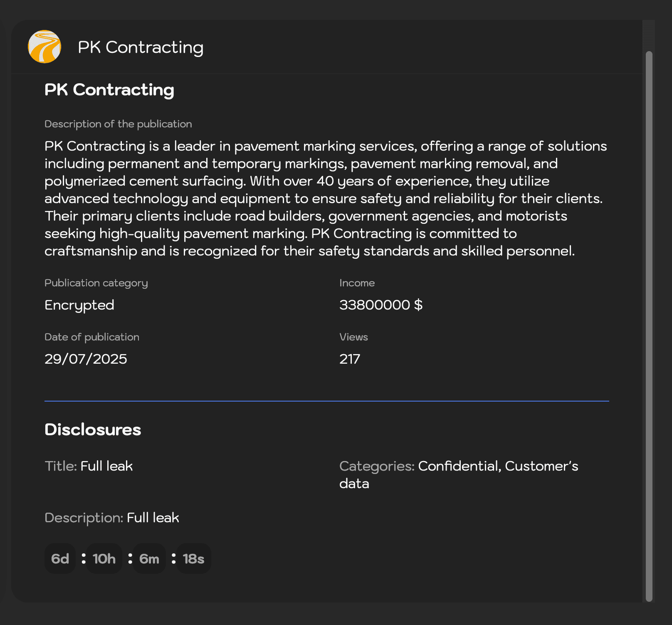Click the 'Title: Full leak' entry
672x625 pixels.
click(89, 466)
